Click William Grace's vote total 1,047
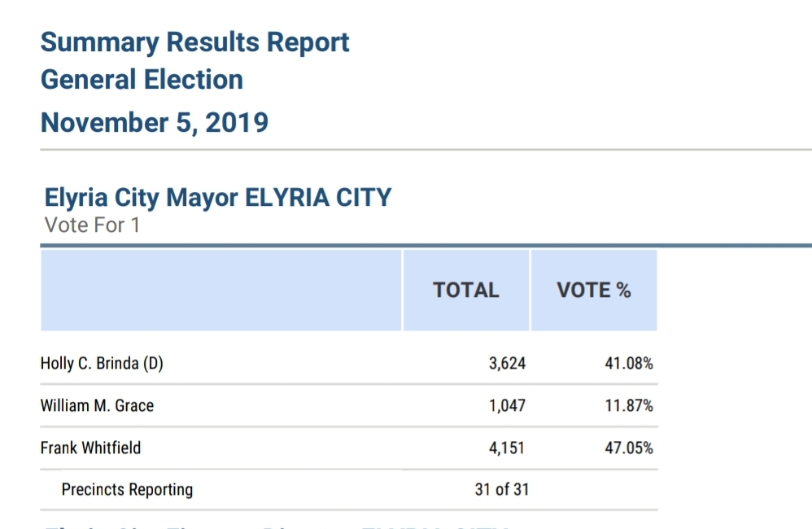Screen dimensions: 812x529 pos(507,405)
